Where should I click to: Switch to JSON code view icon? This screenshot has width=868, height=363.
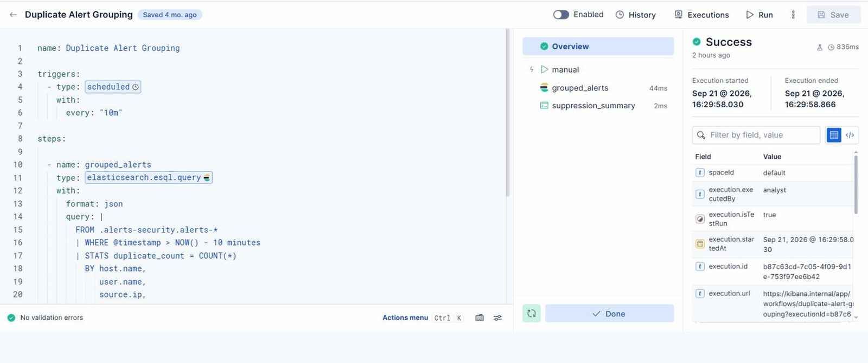850,135
